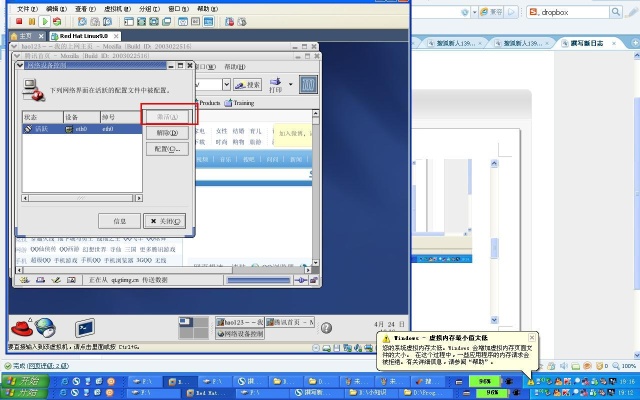Expand the Mozilla address bar dropdown
The image size is (640, 400).
click(x=227, y=84)
